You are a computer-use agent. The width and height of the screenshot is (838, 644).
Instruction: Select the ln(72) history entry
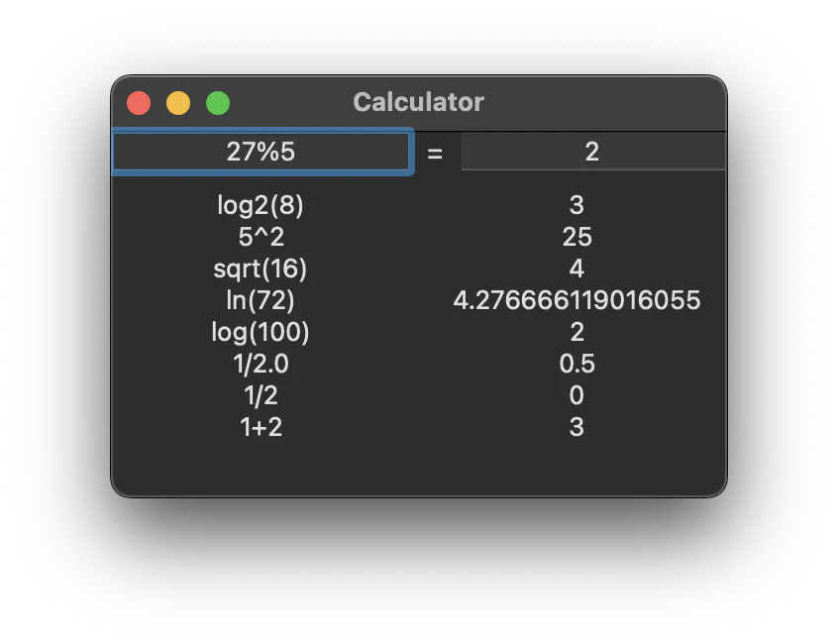pyautogui.click(x=262, y=300)
